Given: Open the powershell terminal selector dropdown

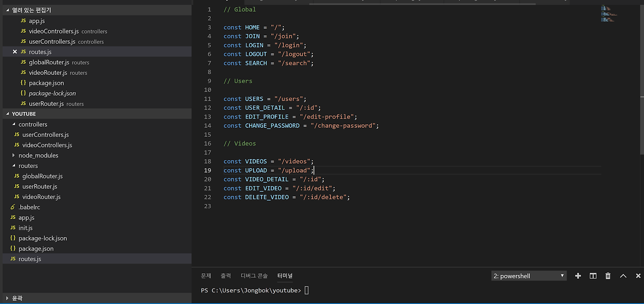Looking at the screenshot, I should click(x=529, y=276).
